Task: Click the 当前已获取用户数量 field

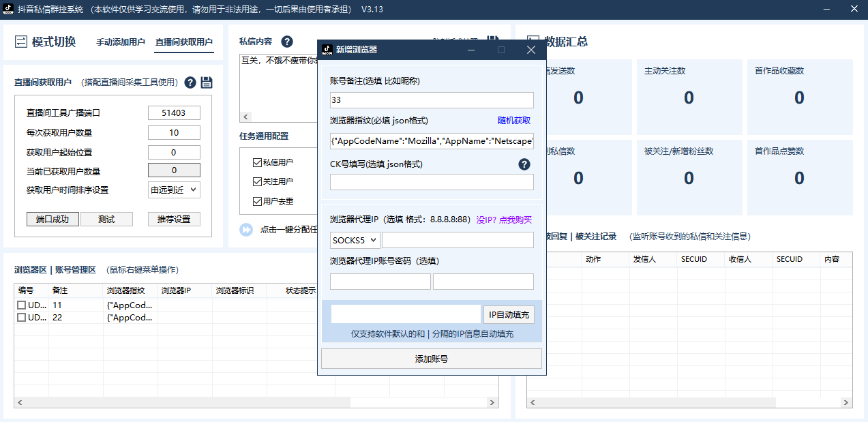Action: tap(174, 170)
